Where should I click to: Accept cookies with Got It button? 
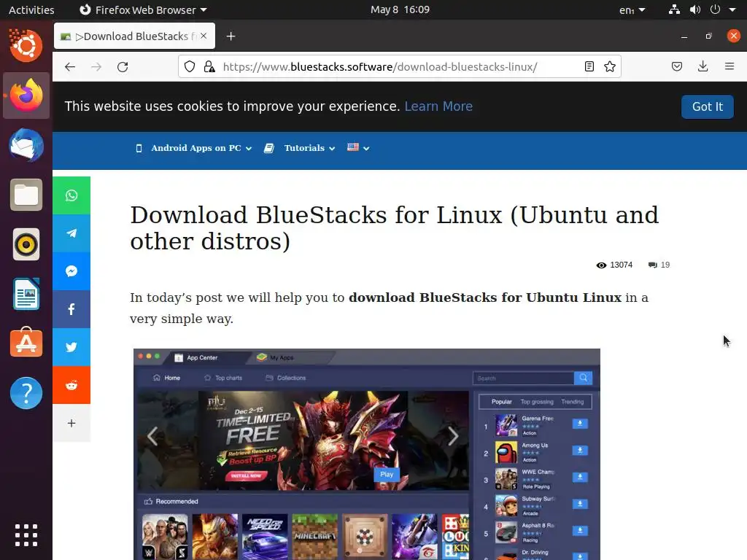click(x=708, y=106)
